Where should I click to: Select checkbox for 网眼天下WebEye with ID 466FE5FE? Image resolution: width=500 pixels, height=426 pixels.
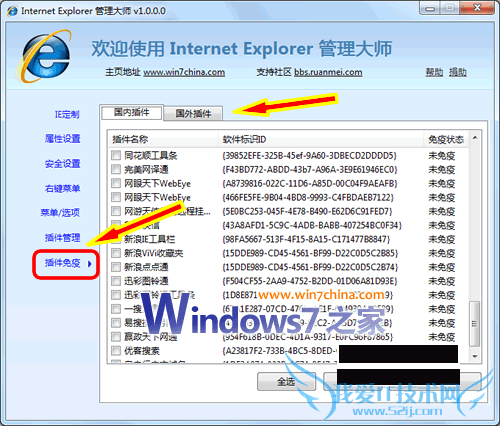(116, 197)
